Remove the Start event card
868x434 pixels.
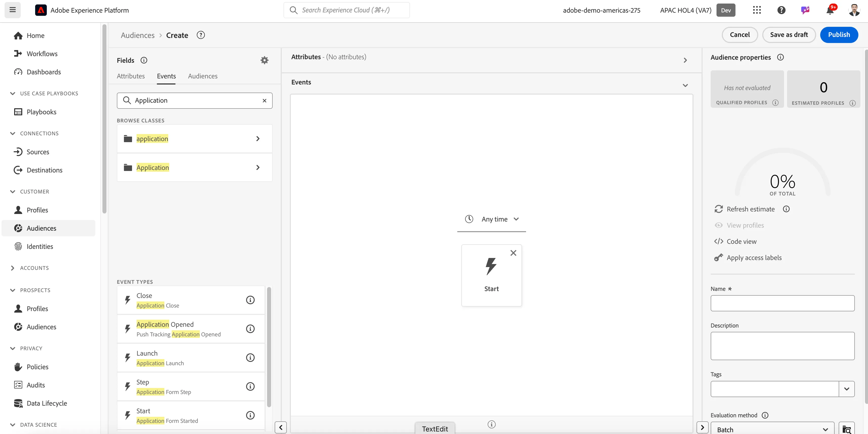[x=513, y=253]
